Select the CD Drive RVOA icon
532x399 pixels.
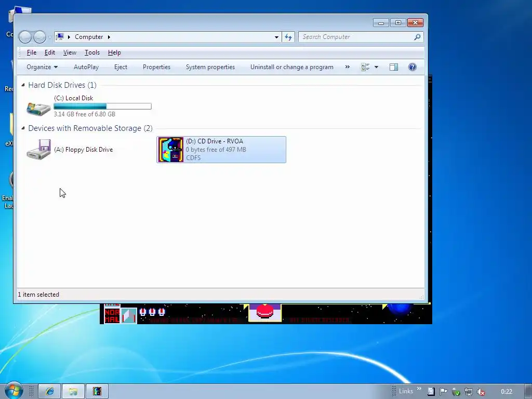[170, 150]
